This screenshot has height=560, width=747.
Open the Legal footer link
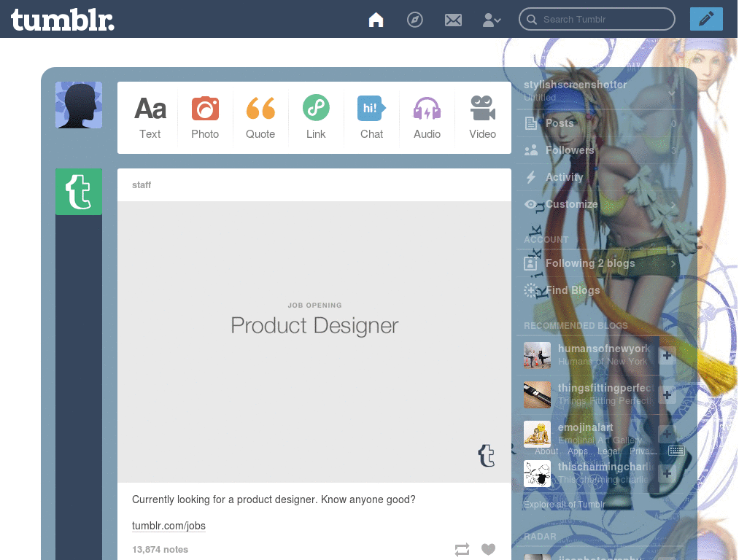click(x=608, y=451)
